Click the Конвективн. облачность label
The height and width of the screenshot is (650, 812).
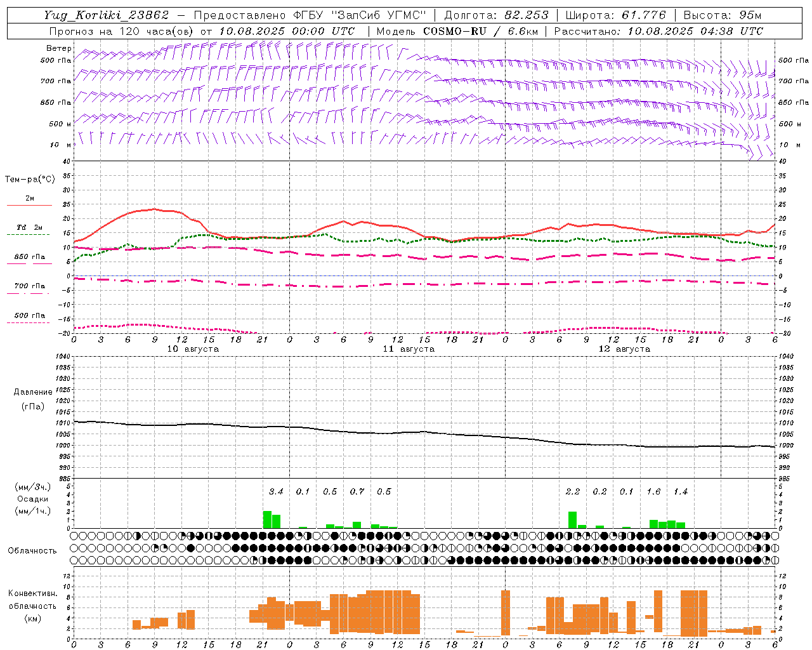(32, 600)
